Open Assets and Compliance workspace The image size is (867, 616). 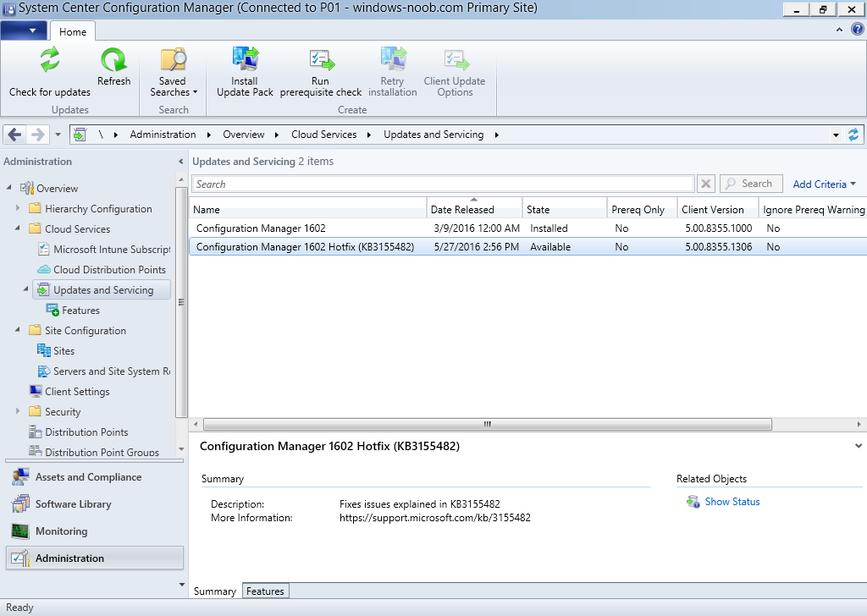[x=94, y=477]
